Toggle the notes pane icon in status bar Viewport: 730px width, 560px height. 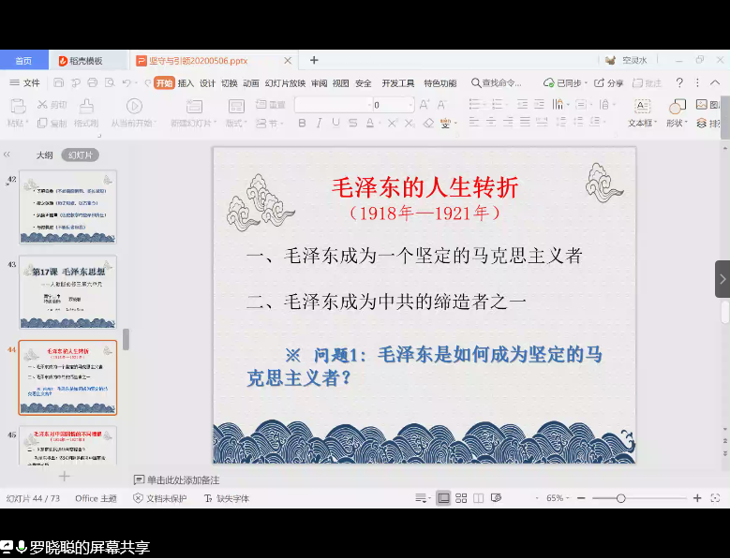coord(421,498)
